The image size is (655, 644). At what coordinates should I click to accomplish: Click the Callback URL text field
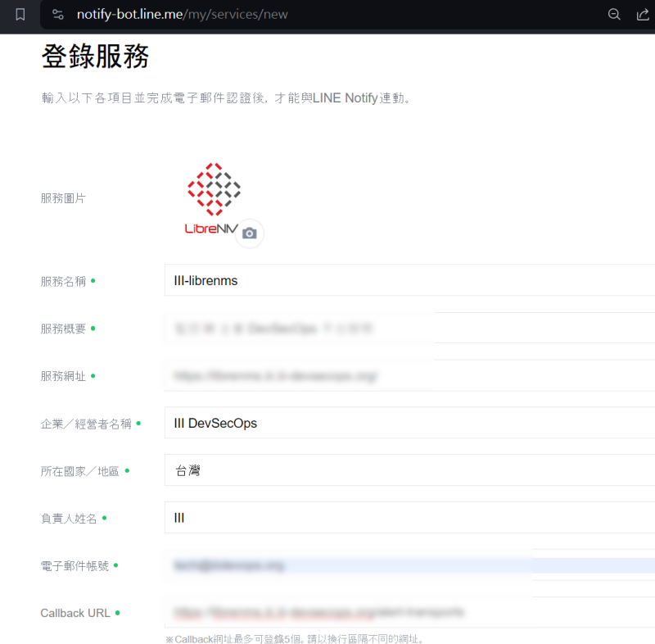click(410, 612)
